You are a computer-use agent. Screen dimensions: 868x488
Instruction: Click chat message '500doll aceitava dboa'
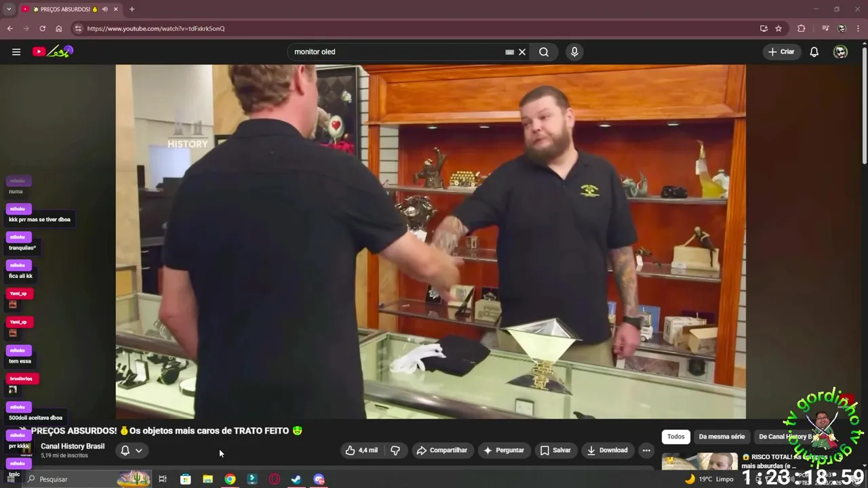tap(35, 418)
